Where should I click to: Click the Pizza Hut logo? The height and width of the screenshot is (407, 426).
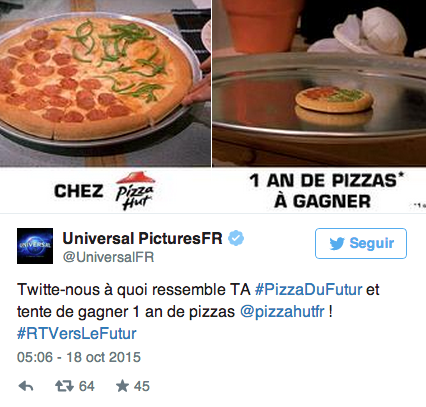tap(135, 191)
